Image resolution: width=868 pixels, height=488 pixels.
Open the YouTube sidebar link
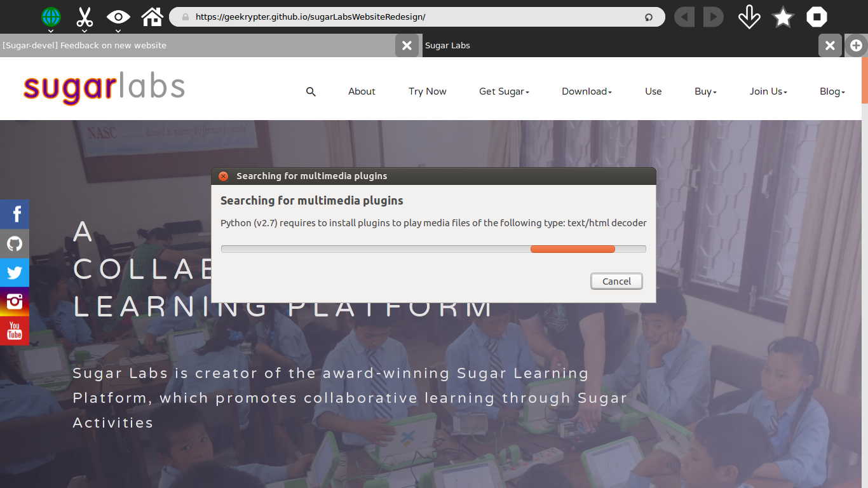15,331
